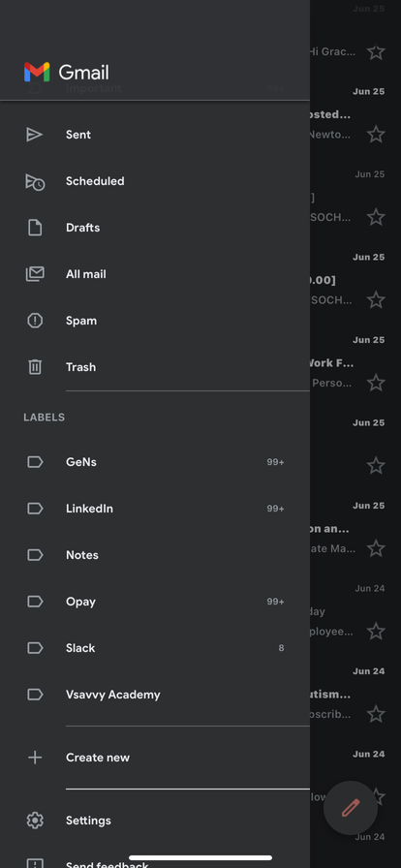Tap the Scheduled clock-send icon

[x=35, y=181]
